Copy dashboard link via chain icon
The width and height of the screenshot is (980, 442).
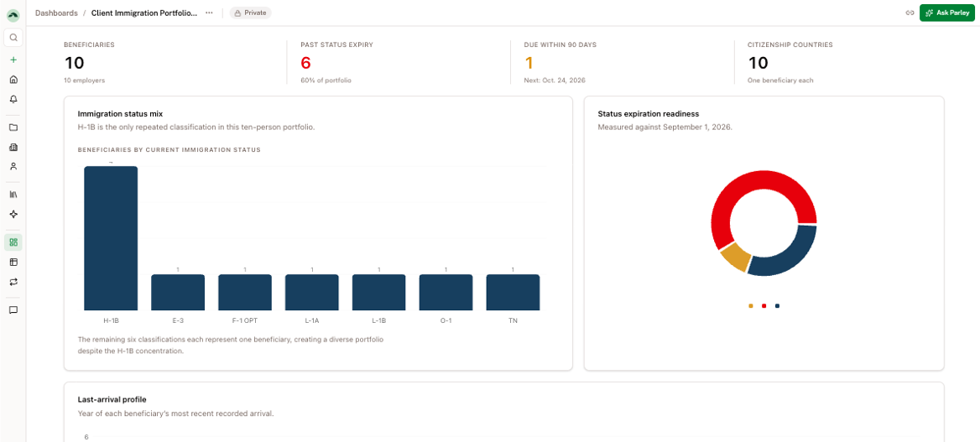(910, 13)
